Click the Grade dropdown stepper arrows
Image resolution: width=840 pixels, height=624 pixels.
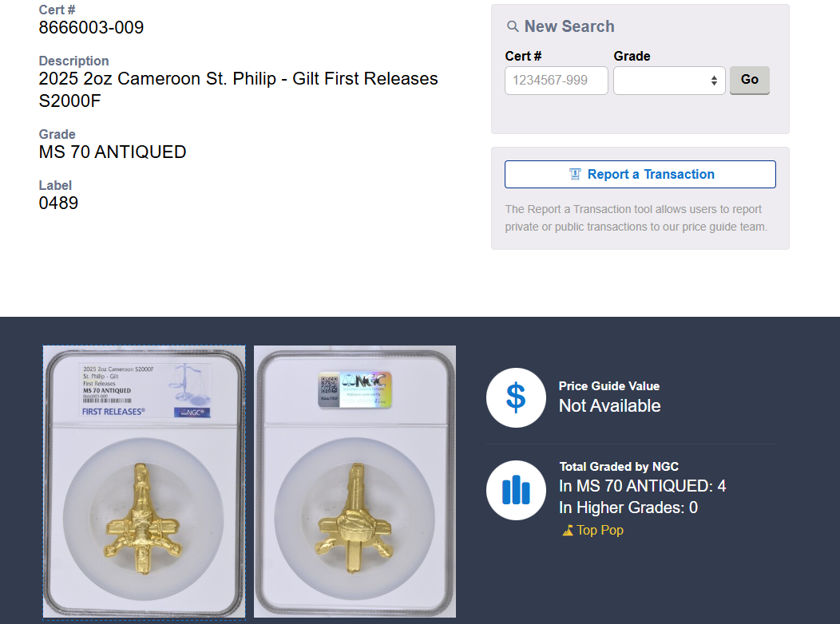[714, 81]
